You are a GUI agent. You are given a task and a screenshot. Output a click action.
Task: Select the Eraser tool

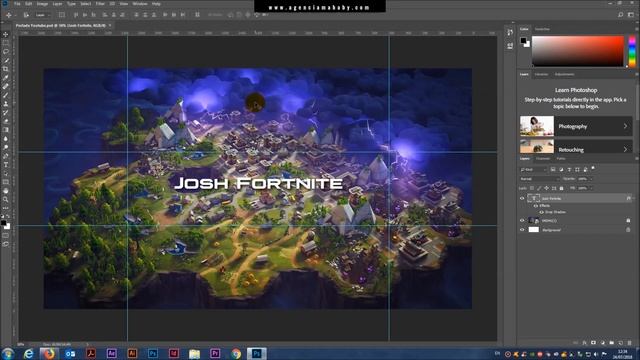[6, 121]
